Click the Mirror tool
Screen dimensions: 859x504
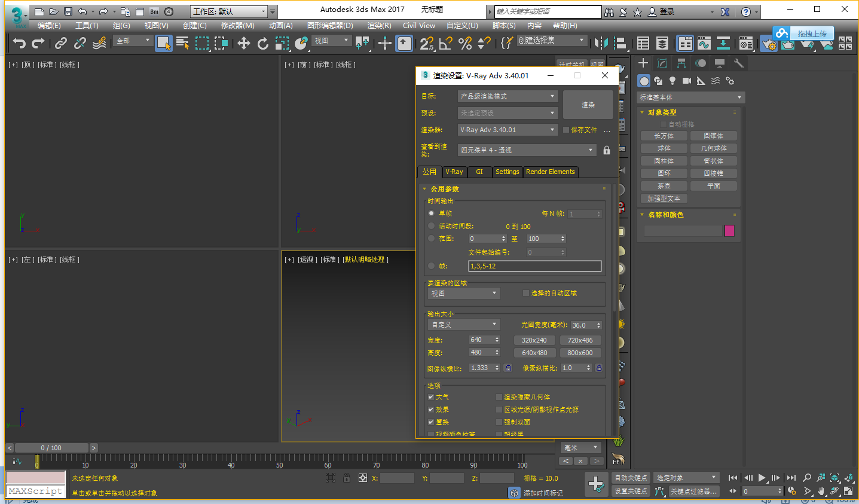point(601,43)
